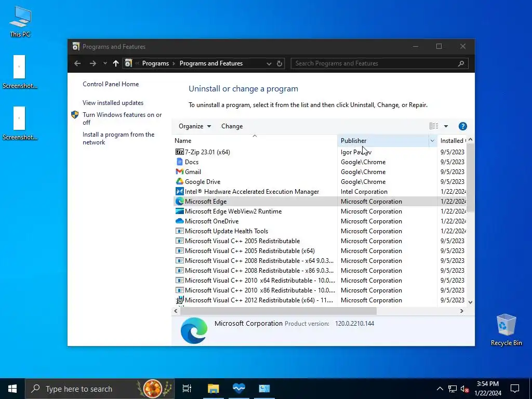
Task: Click the Control Panel taskbar icon
Action: coord(264,389)
